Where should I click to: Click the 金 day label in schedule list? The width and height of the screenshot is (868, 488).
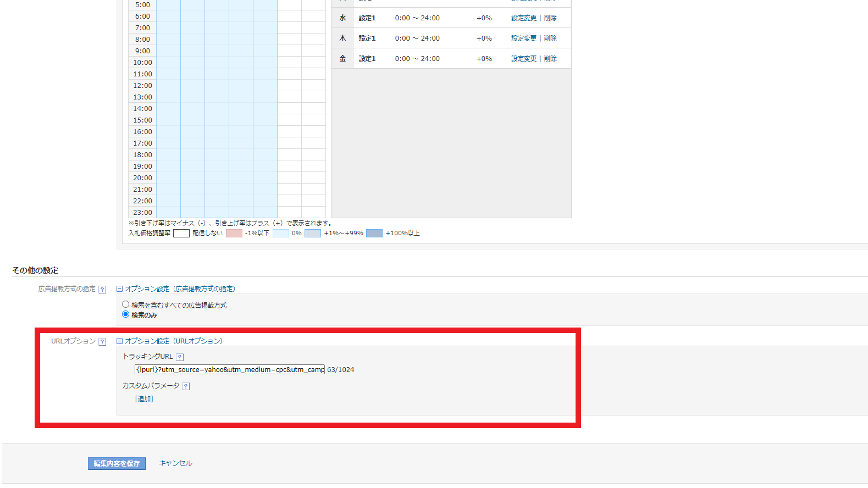(342, 59)
